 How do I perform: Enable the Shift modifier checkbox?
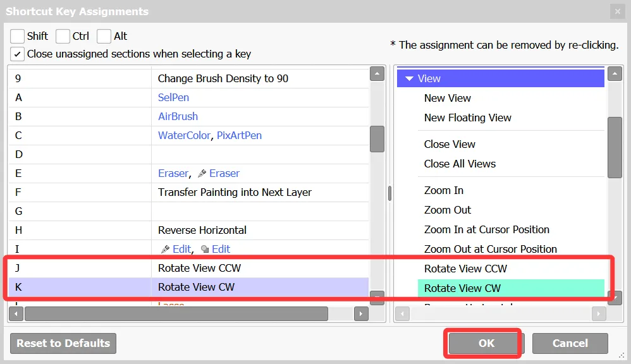coord(17,36)
